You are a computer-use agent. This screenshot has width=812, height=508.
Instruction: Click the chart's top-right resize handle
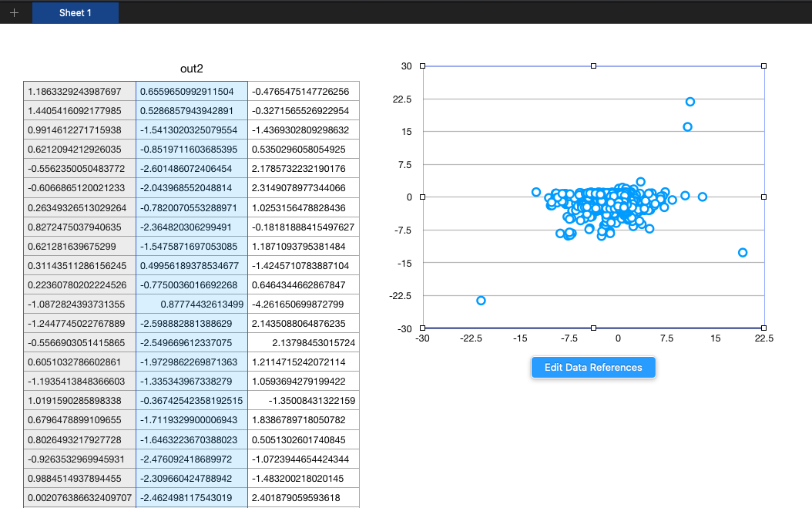click(x=763, y=66)
